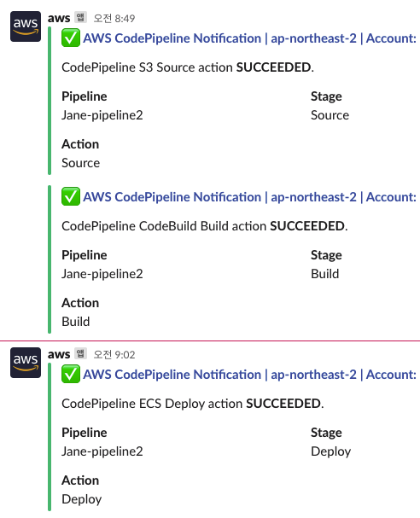Click the aws avatar on the 8:49 message
The height and width of the screenshot is (518, 420).
point(26,26)
